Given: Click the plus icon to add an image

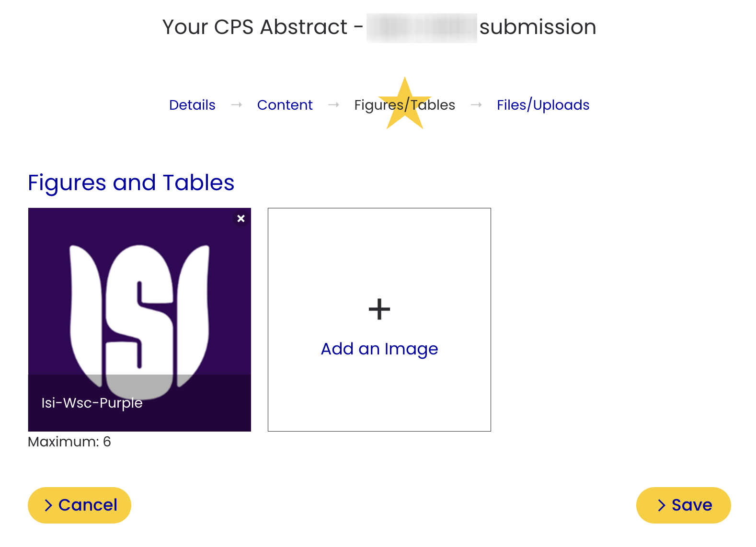Looking at the screenshot, I should click(x=379, y=309).
